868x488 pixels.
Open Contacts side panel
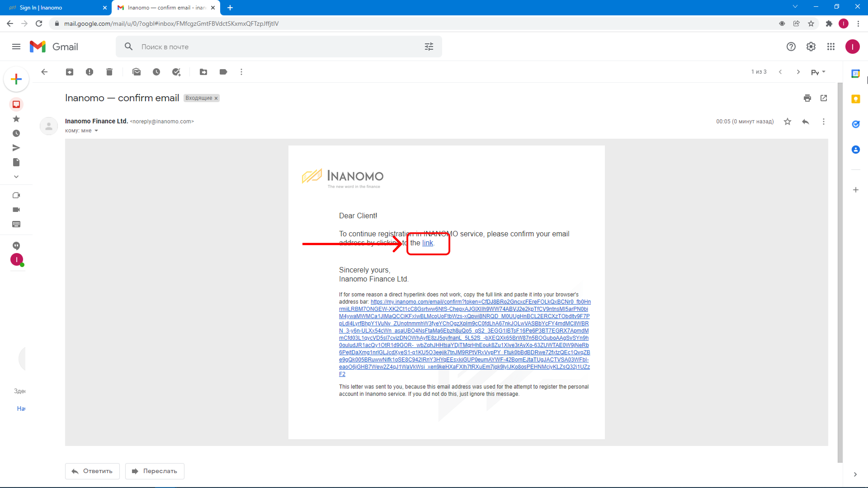[856, 150]
